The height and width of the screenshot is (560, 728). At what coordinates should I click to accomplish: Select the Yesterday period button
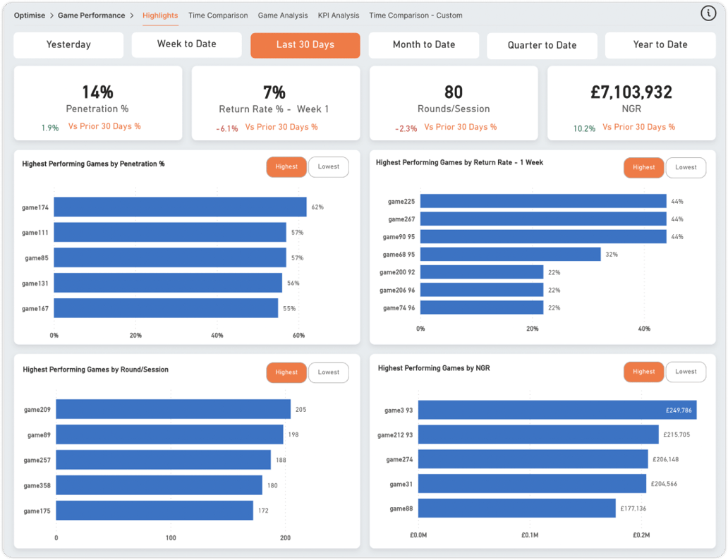coord(68,44)
